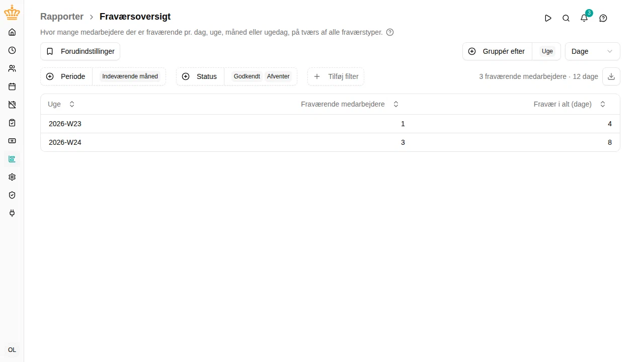Click the notifications bell icon
644x362 pixels.
point(584,18)
